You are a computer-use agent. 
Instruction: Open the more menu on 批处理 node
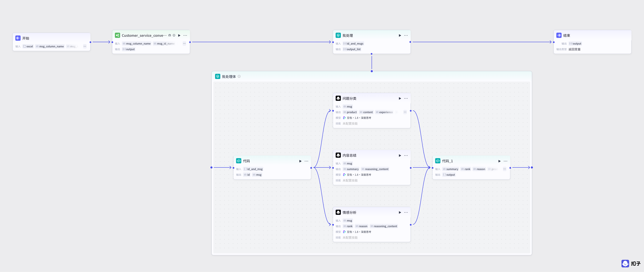tap(406, 35)
